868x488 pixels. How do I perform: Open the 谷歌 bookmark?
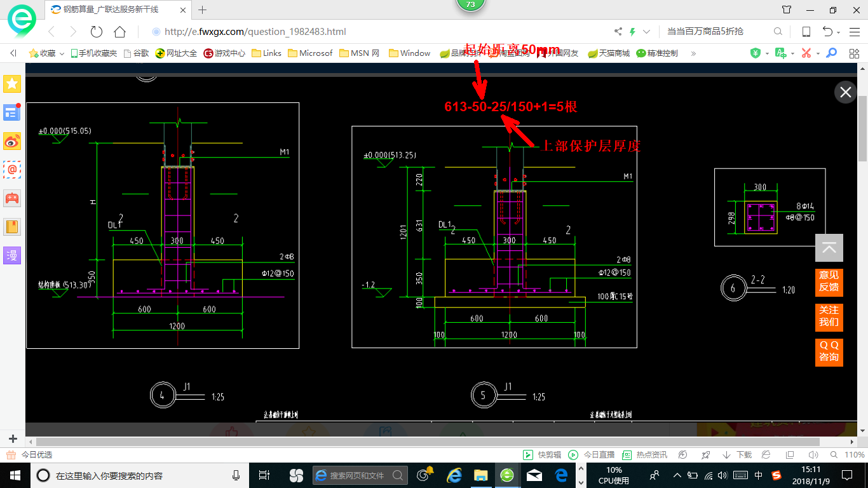pyautogui.click(x=136, y=53)
